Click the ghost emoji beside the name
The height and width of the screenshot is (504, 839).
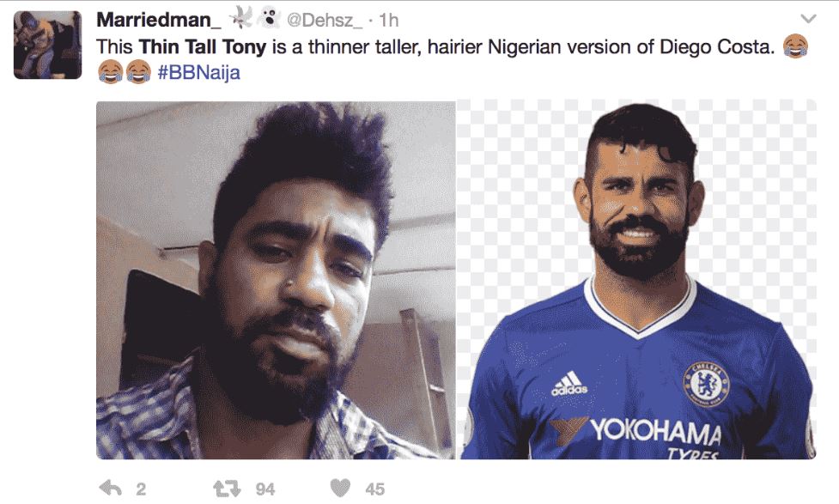pos(270,18)
